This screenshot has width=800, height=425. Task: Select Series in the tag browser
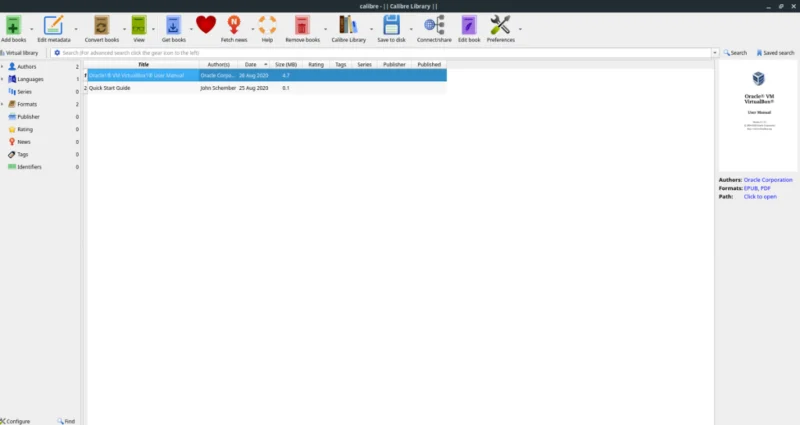(24, 91)
